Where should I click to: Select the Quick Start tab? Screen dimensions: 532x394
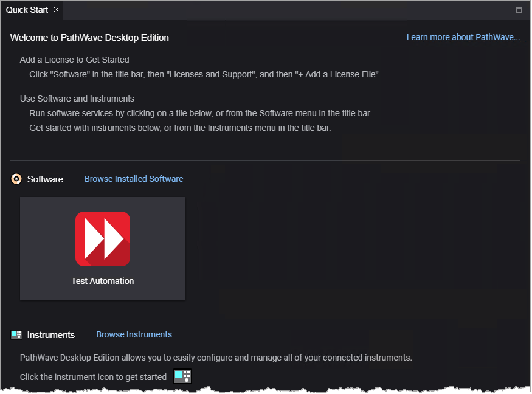tap(27, 10)
